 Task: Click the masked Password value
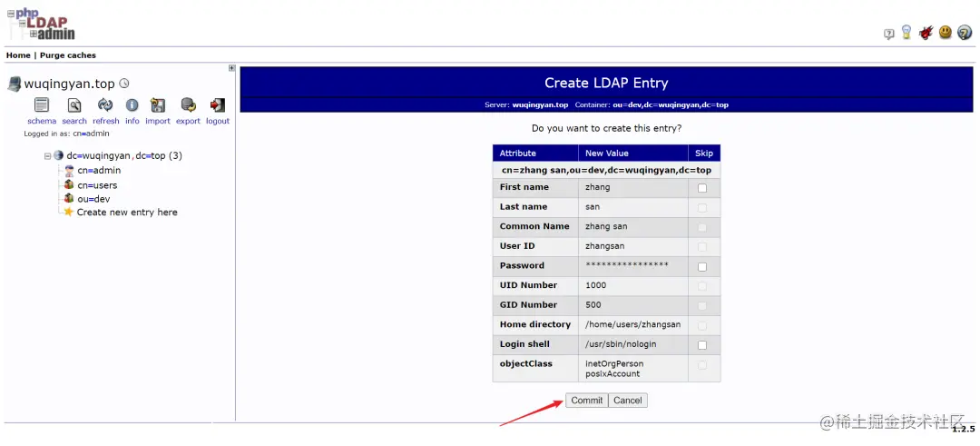point(627,266)
